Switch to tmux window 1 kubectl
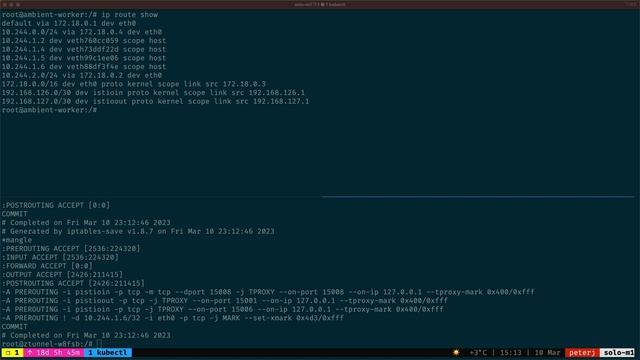 (108, 353)
